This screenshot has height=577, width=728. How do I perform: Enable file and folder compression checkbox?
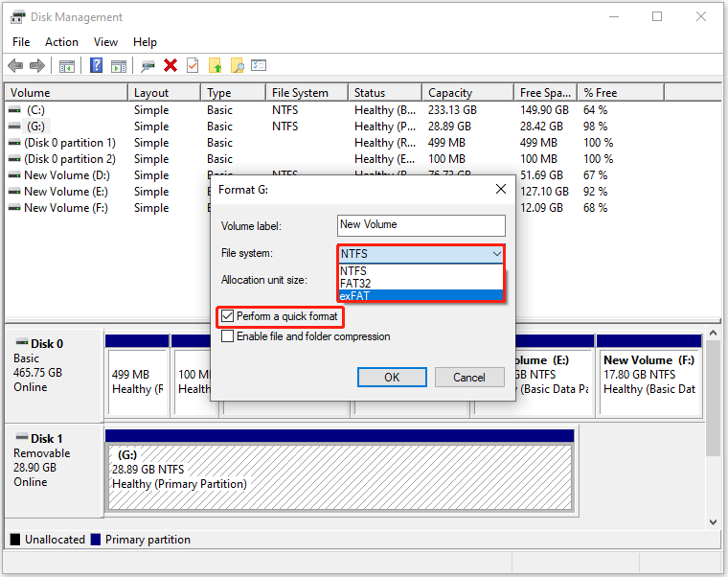click(228, 335)
